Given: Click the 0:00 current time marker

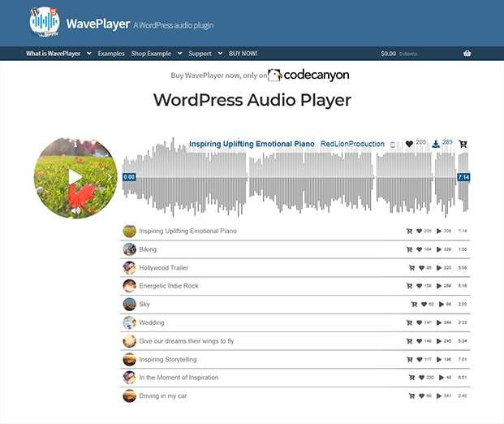Looking at the screenshot, I should (129, 177).
